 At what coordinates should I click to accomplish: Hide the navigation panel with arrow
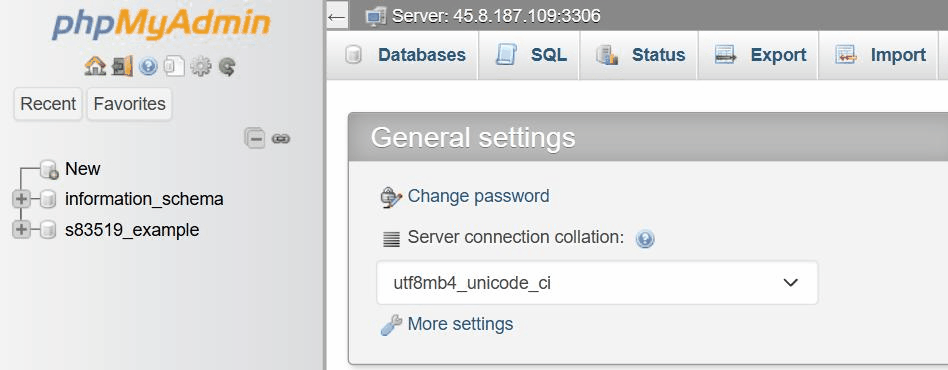(x=337, y=17)
